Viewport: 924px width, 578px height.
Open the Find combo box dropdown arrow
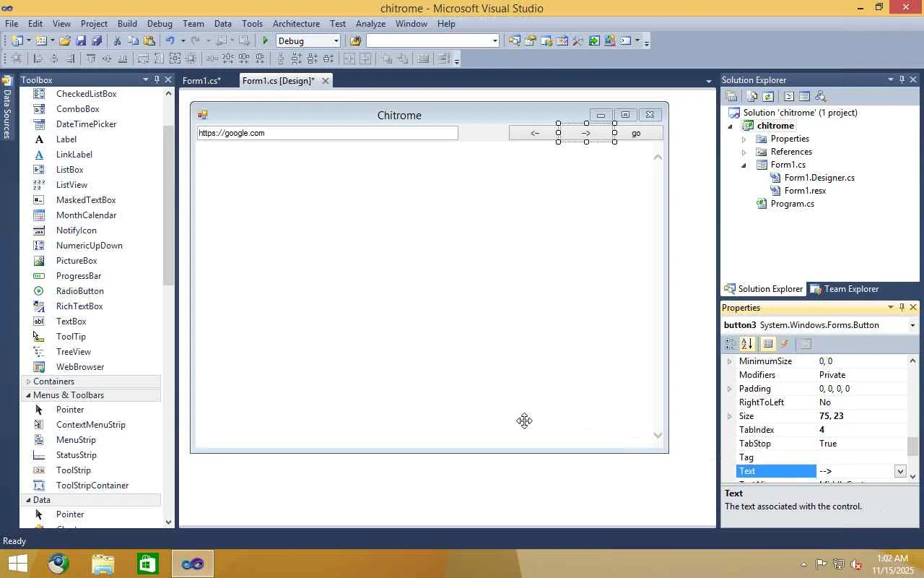point(494,41)
